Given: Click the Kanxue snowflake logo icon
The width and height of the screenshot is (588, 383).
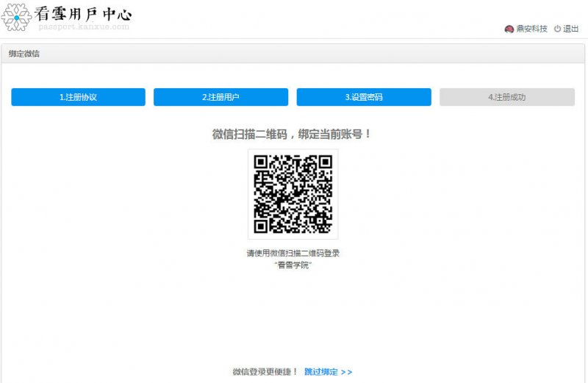Looking at the screenshot, I should (15, 17).
